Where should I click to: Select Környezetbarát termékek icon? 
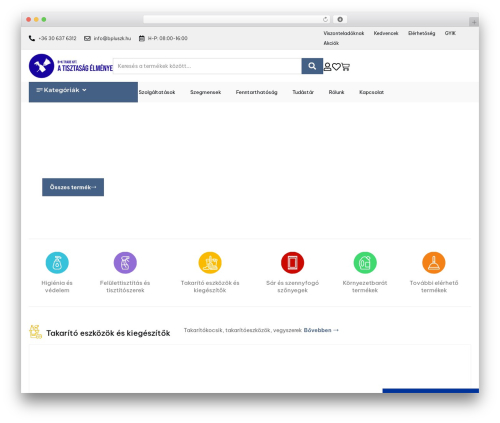click(365, 263)
